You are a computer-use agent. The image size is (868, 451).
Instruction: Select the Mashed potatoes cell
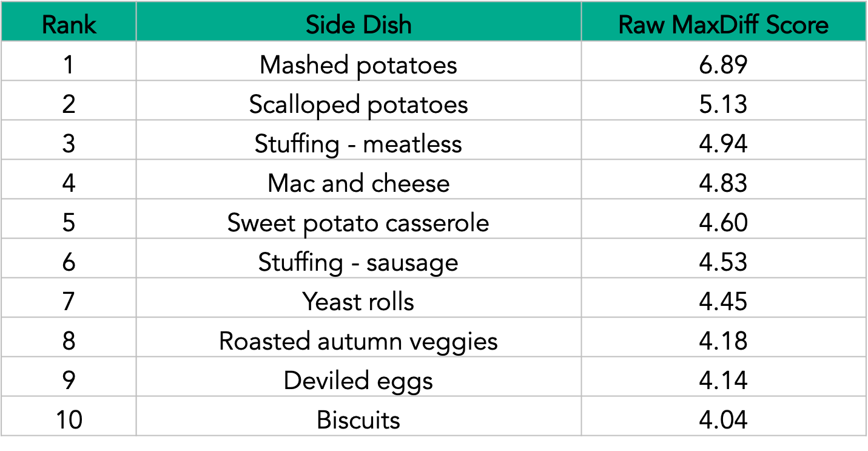click(358, 65)
